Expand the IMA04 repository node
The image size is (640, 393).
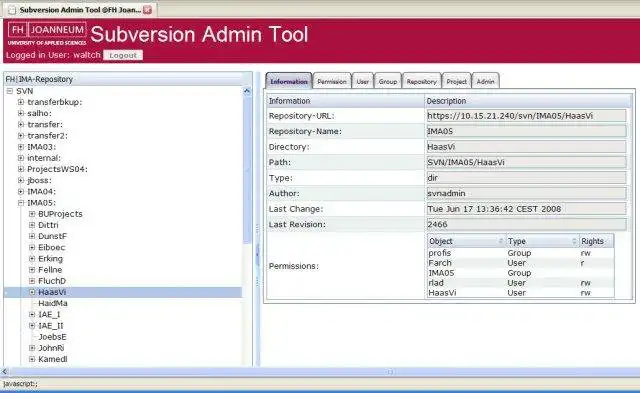21,191
